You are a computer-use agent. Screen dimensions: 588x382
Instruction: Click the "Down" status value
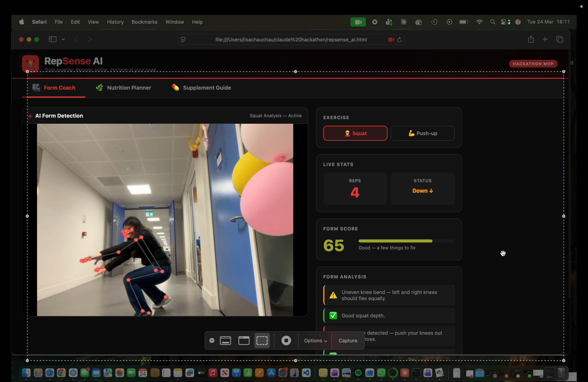click(423, 191)
